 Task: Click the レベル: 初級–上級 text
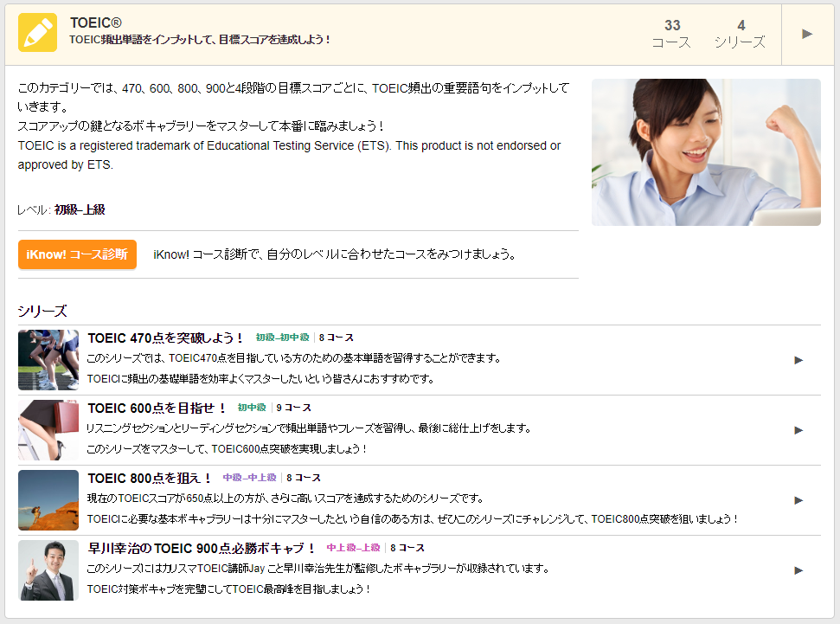[x=61, y=209]
